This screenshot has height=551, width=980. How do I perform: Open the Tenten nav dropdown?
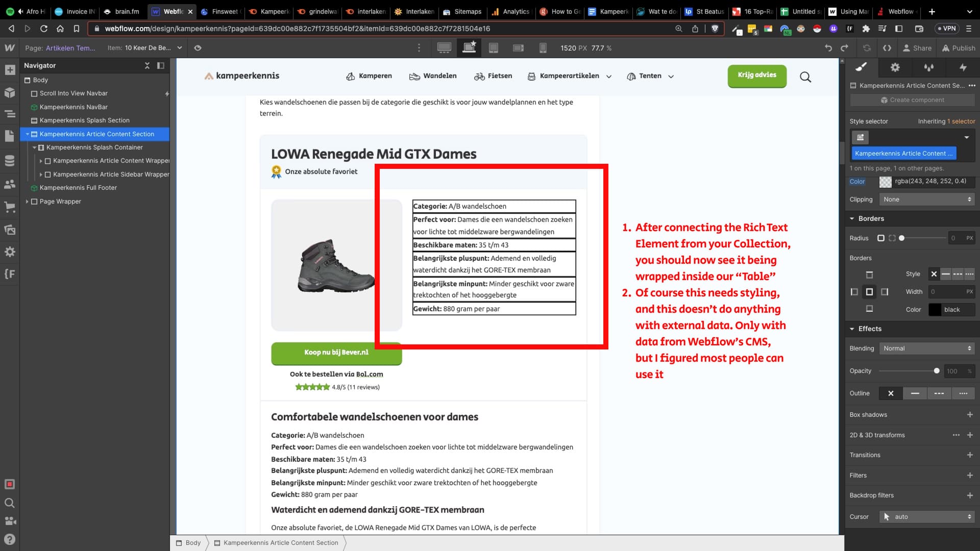pos(650,76)
